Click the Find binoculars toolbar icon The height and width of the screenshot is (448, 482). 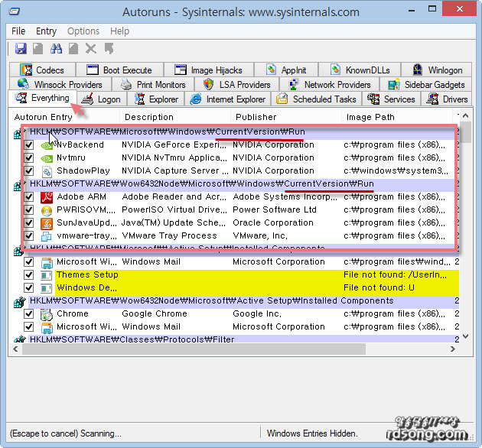(56, 49)
